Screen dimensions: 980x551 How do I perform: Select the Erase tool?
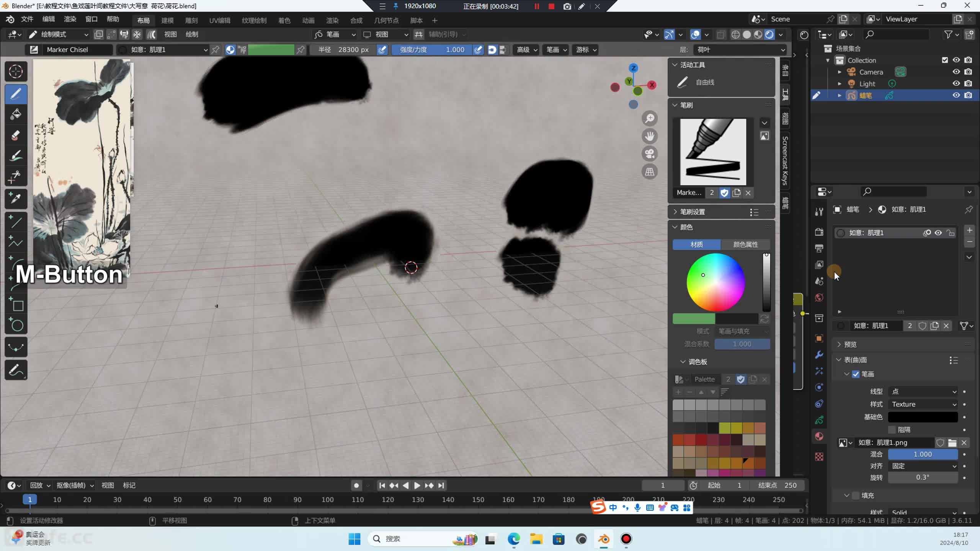click(x=16, y=135)
